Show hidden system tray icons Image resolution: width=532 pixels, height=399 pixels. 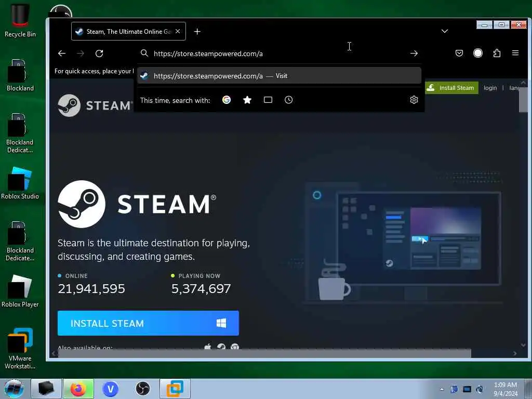click(x=442, y=389)
